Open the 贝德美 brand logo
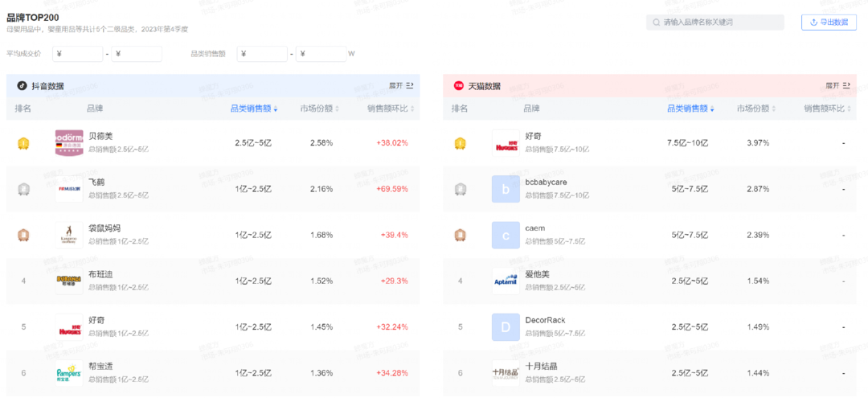Viewport: 868px width, 398px height. pos(69,143)
